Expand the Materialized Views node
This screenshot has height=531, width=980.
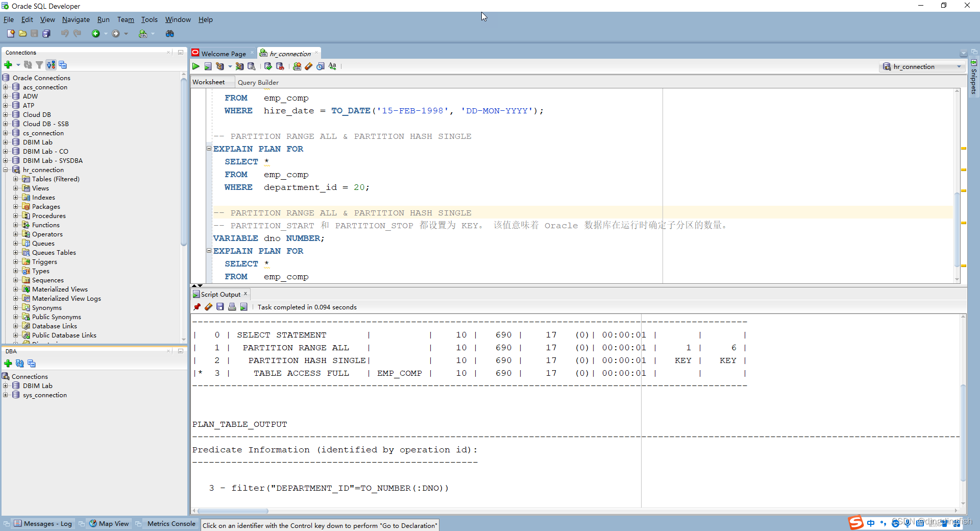pyautogui.click(x=16, y=289)
